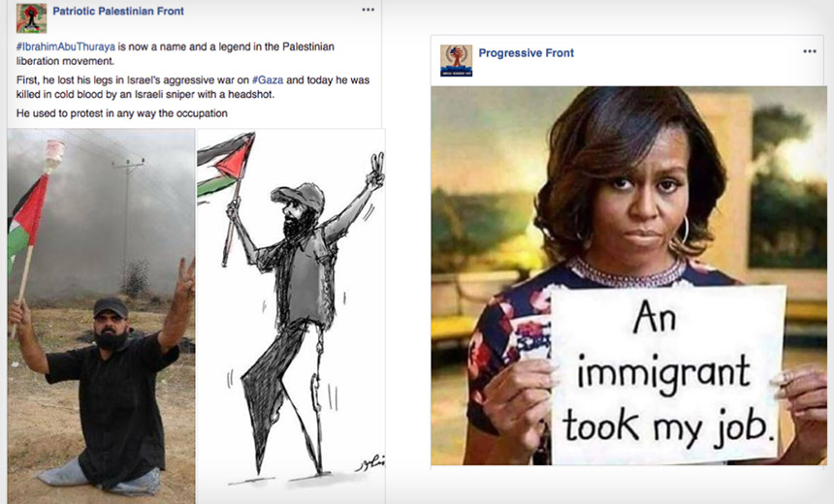View the cartoon drawing with flag
The image size is (834, 504).
[291, 308]
